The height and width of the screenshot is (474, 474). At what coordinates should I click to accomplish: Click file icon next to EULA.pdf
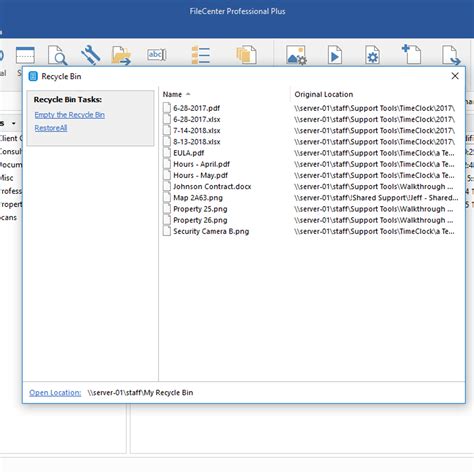tap(167, 153)
